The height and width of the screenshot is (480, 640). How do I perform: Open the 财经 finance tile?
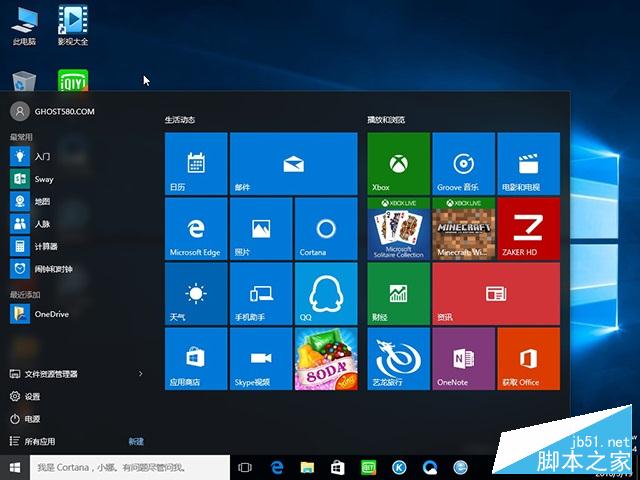tap(398, 294)
